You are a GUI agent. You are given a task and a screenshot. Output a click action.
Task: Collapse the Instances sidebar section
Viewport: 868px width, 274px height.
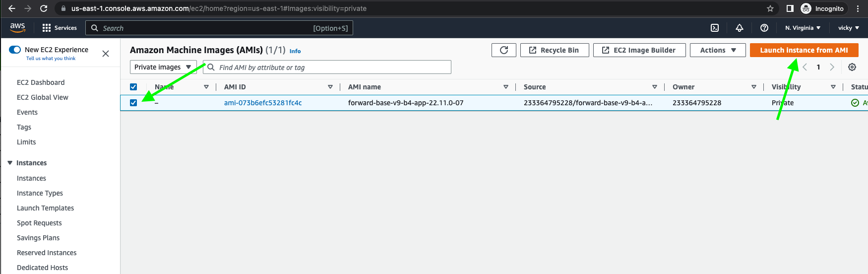point(10,163)
